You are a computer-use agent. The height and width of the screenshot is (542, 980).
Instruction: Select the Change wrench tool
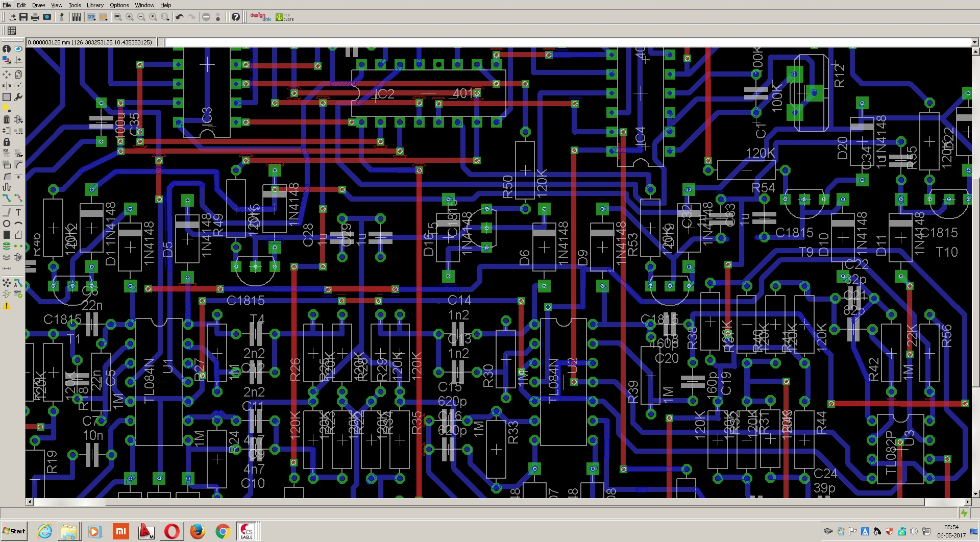pos(18,97)
